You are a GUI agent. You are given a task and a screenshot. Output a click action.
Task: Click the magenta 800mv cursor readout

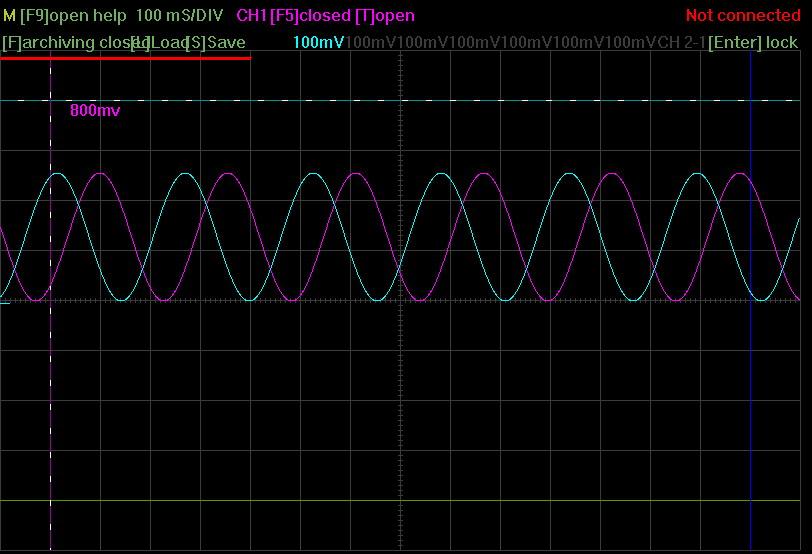[95, 110]
